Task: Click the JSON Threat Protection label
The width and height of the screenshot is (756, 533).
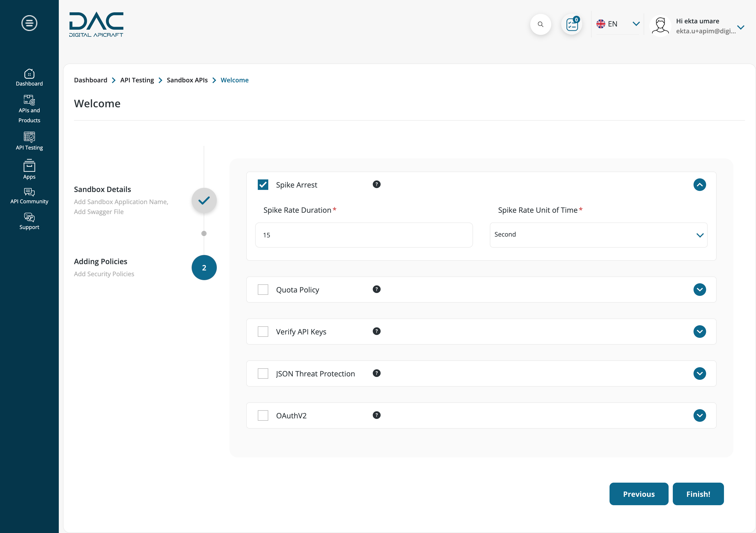Action: (315, 374)
